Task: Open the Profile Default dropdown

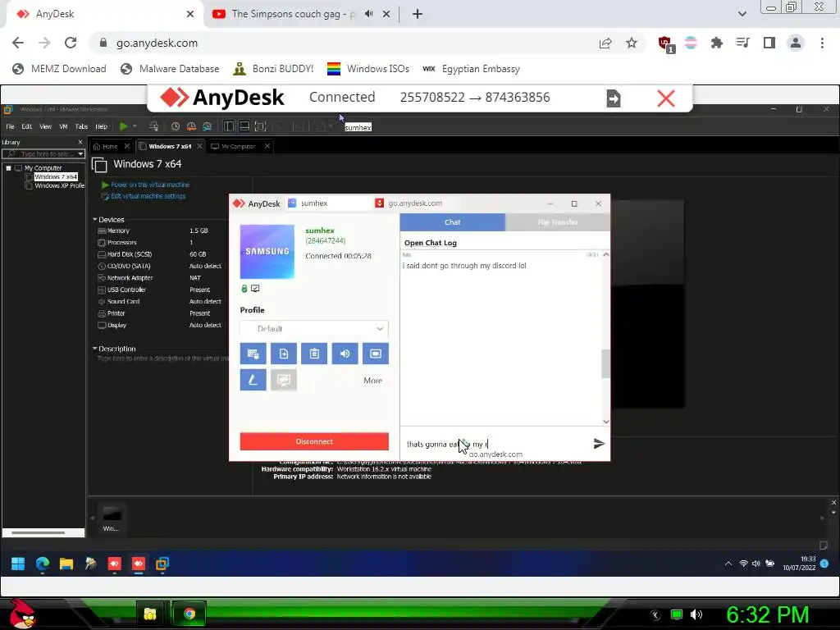Action: coord(314,329)
